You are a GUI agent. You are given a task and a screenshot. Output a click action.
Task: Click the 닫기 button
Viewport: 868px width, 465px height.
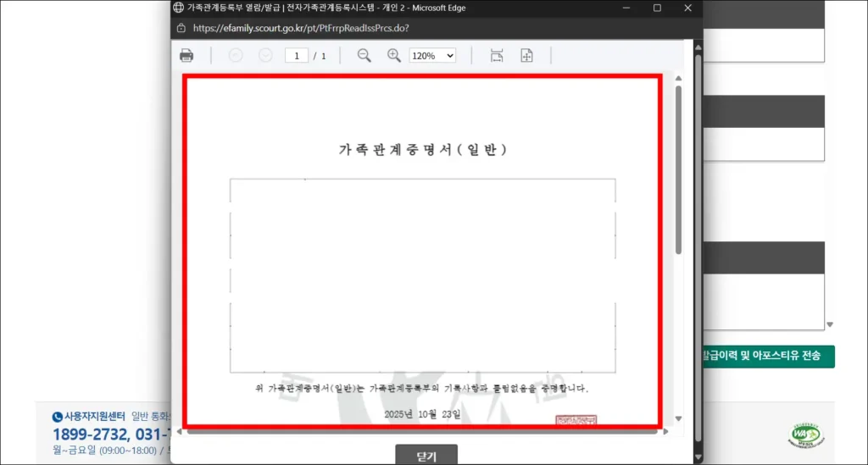pyautogui.click(x=426, y=456)
